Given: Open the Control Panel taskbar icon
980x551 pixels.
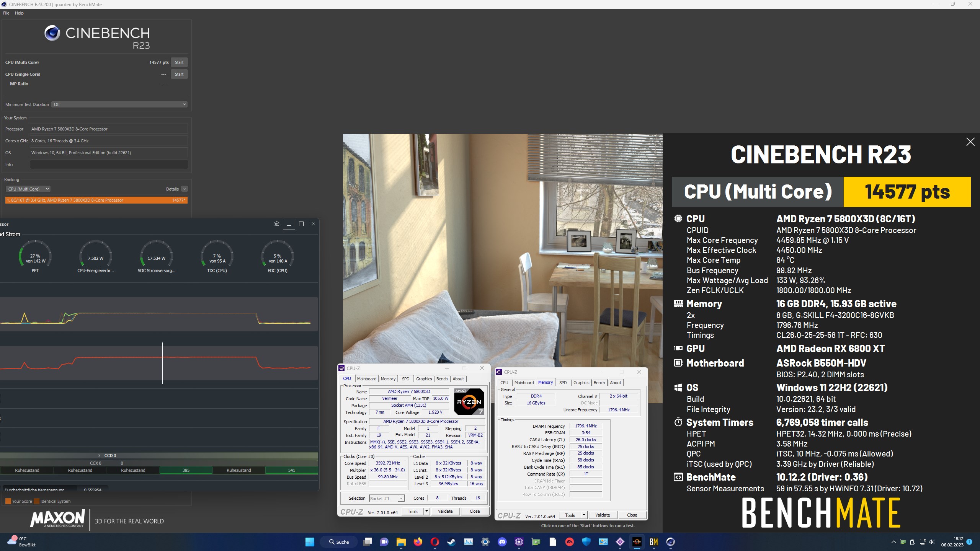Looking at the screenshot, I should [603, 542].
